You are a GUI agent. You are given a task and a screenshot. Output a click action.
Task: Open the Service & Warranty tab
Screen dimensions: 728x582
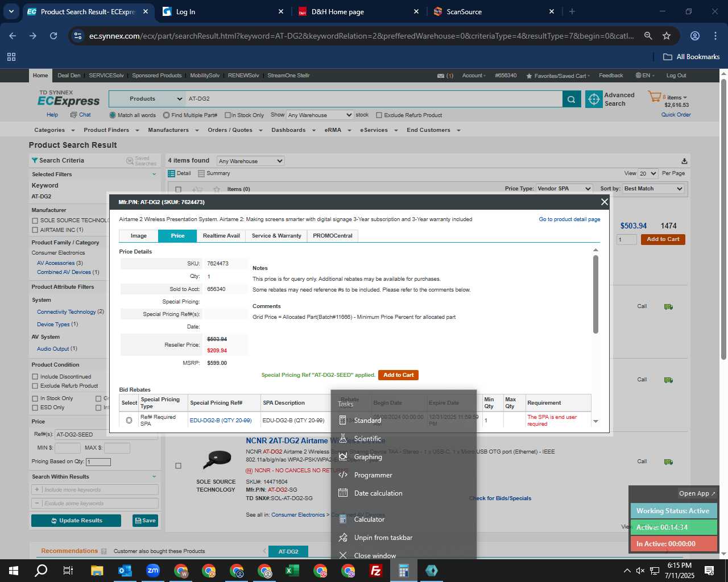click(x=276, y=236)
